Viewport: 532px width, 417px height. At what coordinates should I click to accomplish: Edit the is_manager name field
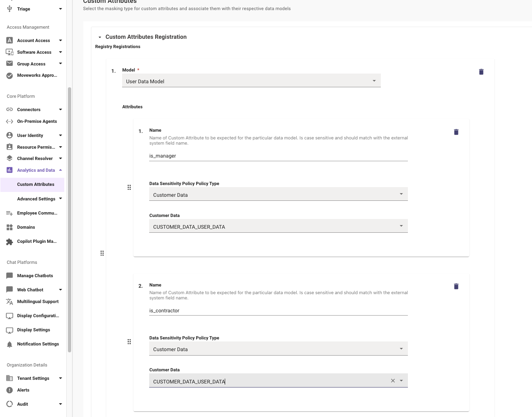(279, 156)
